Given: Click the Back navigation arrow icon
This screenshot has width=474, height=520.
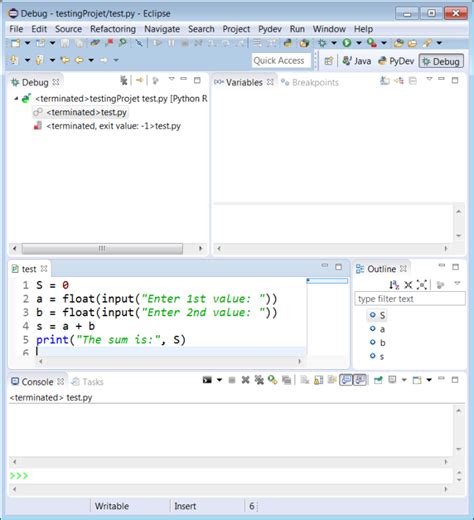Looking at the screenshot, I should click(x=79, y=60).
